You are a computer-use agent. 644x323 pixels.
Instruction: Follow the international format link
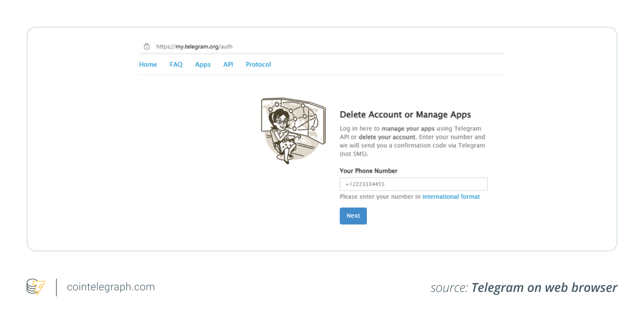[451, 196]
